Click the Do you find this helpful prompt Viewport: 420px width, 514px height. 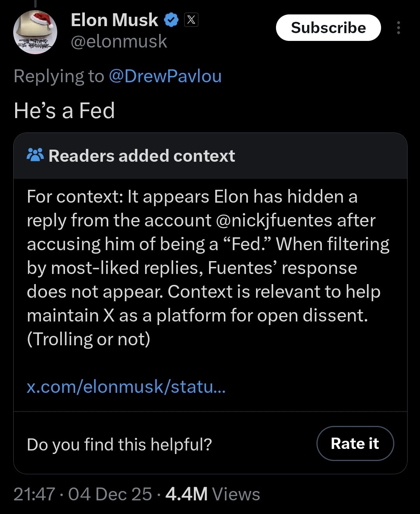pos(119,443)
